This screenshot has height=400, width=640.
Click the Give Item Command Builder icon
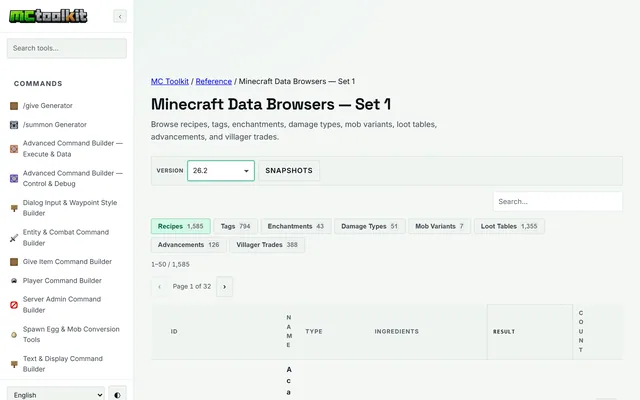point(14,262)
